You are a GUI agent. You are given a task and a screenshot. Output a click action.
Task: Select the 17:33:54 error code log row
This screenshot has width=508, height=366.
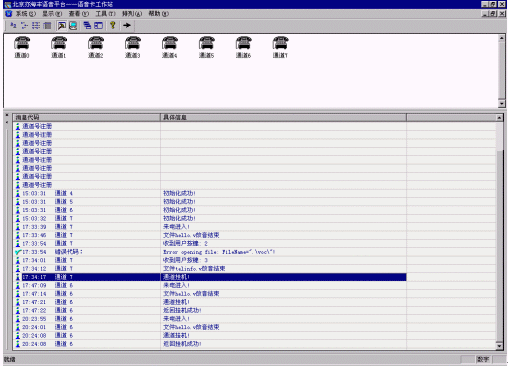(210, 252)
